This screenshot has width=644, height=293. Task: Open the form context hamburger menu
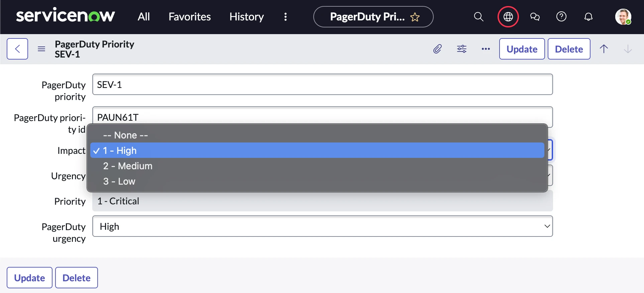tap(41, 49)
